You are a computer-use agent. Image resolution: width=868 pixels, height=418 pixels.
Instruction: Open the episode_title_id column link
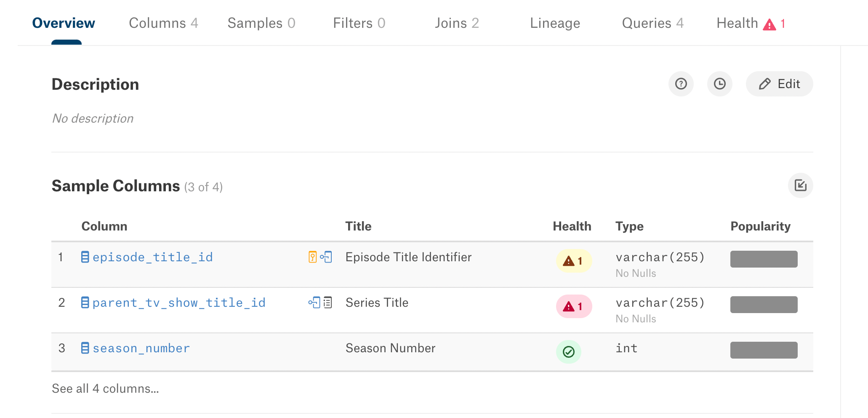(152, 257)
